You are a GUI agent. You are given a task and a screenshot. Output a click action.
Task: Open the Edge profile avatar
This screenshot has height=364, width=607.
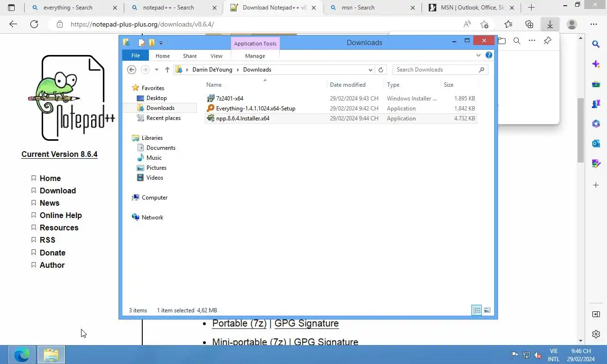(572, 24)
